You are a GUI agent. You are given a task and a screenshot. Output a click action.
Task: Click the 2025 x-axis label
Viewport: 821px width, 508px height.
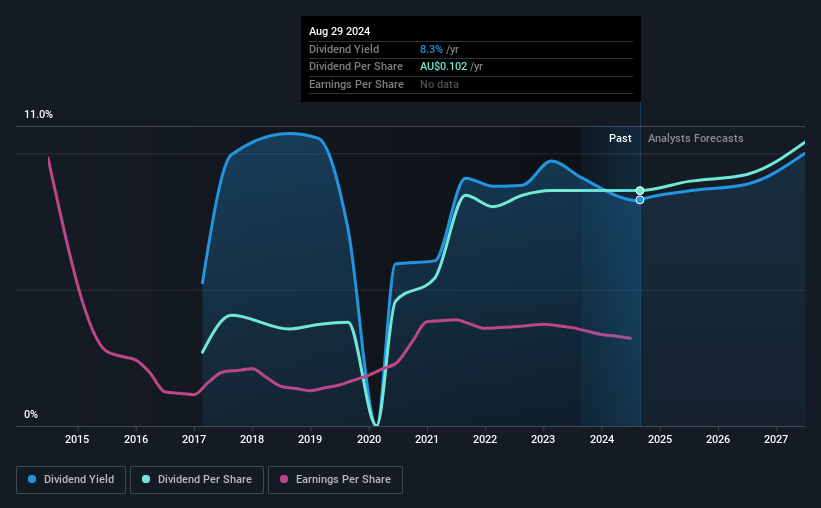[x=660, y=439]
